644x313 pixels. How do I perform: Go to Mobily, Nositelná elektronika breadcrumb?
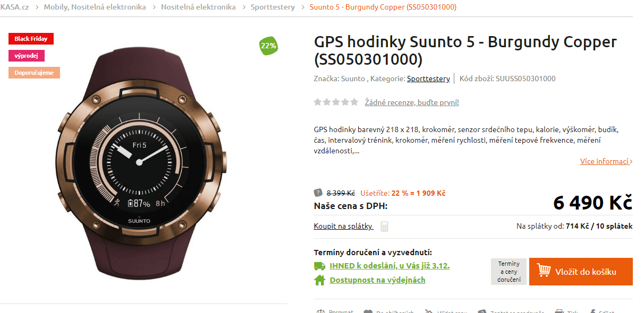[95, 7]
